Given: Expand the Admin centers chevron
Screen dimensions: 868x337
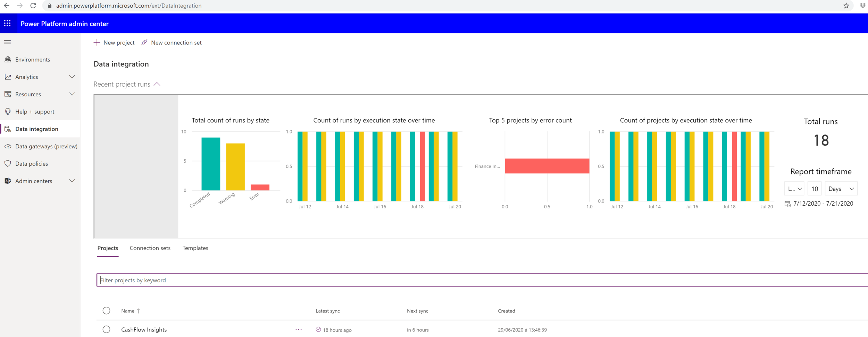Looking at the screenshot, I should [x=72, y=181].
